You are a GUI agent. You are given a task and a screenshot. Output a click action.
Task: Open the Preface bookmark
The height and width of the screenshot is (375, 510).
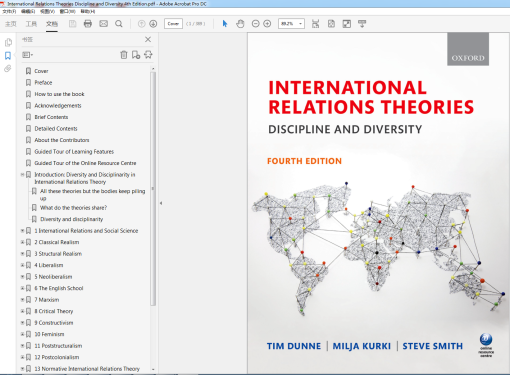(x=43, y=82)
